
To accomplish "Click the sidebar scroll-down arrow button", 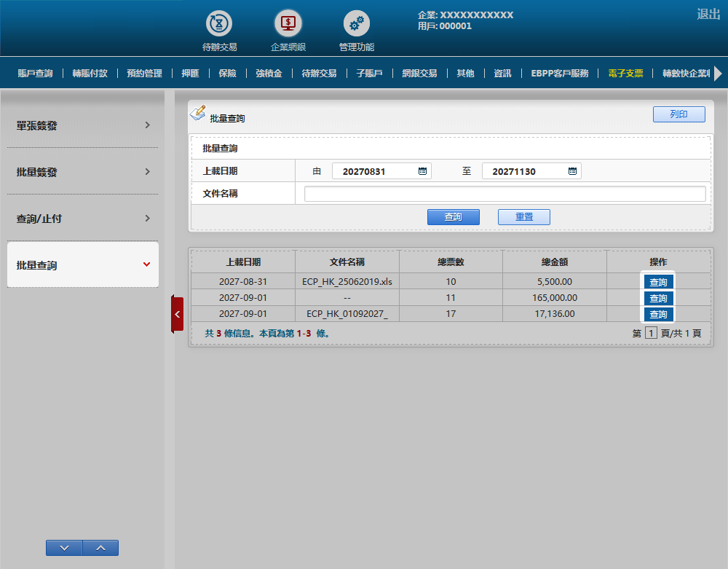I will point(64,548).
